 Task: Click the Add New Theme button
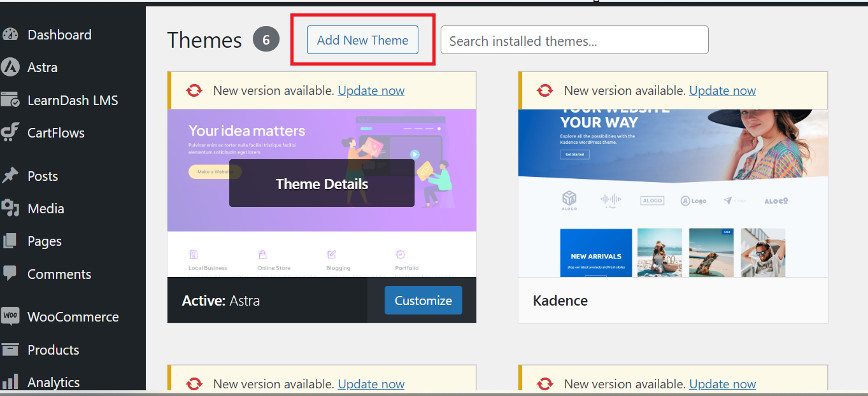point(362,40)
